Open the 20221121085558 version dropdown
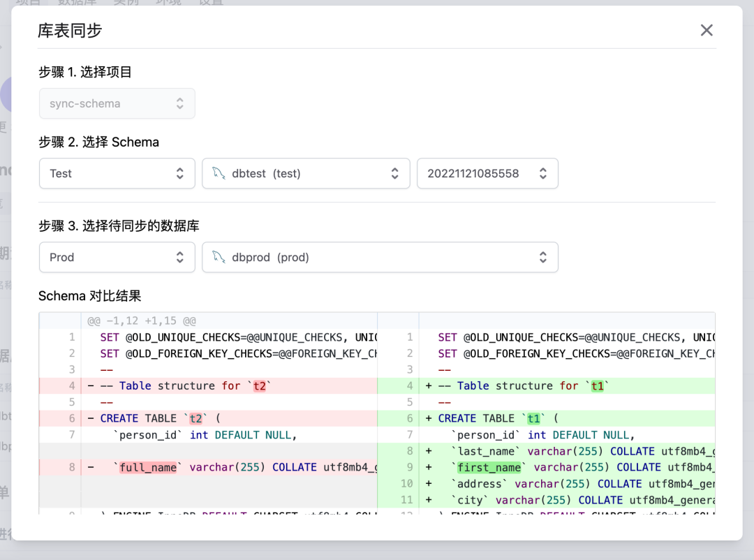 pyautogui.click(x=487, y=173)
